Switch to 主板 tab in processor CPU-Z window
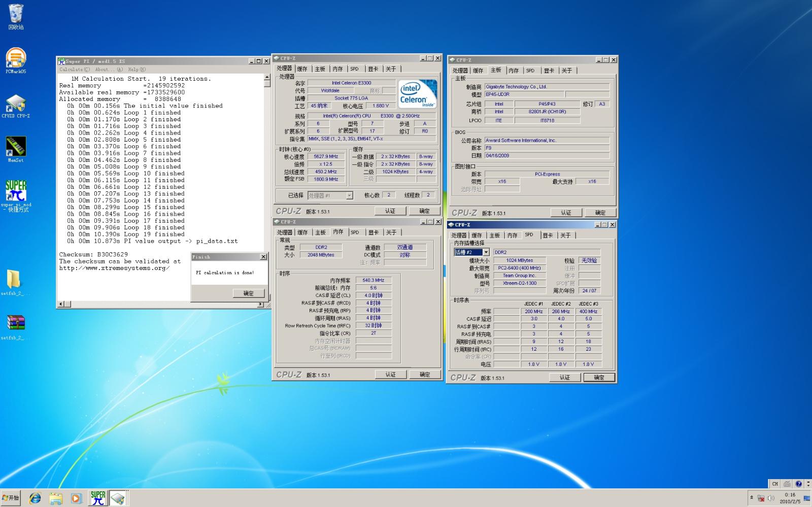Viewport: 812px width, 507px height. tap(320, 69)
